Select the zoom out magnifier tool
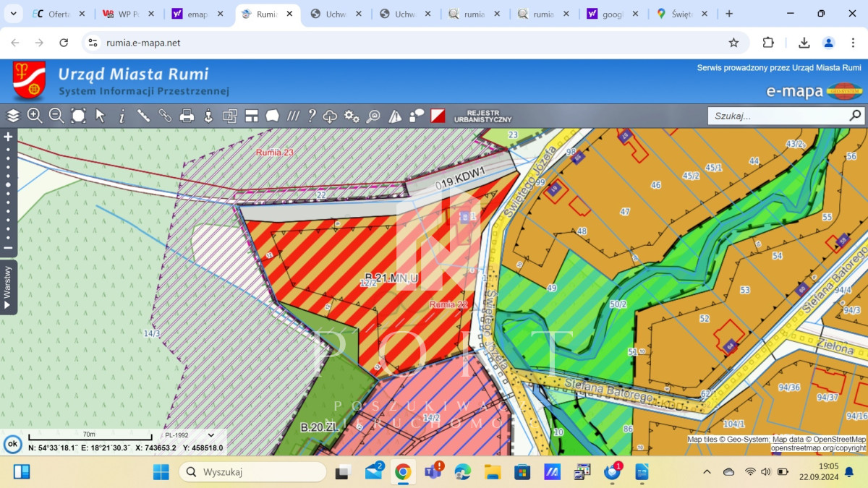This screenshot has width=868, height=488. tap(56, 116)
